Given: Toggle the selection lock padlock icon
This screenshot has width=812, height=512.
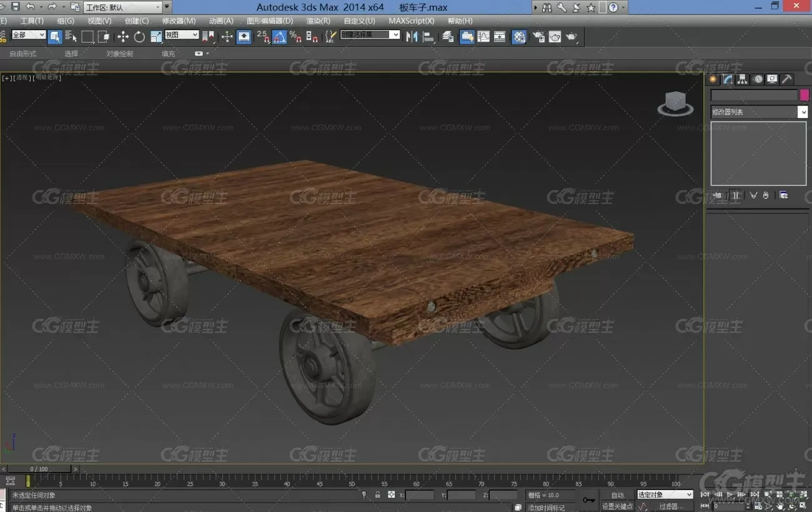Looking at the screenshot, I should (377, 494).
